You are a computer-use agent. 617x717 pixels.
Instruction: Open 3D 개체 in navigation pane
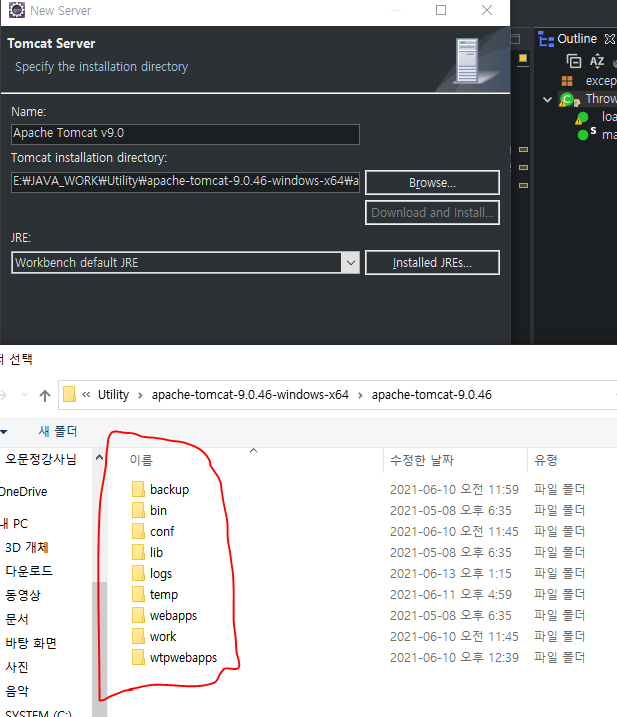point(27,547)
